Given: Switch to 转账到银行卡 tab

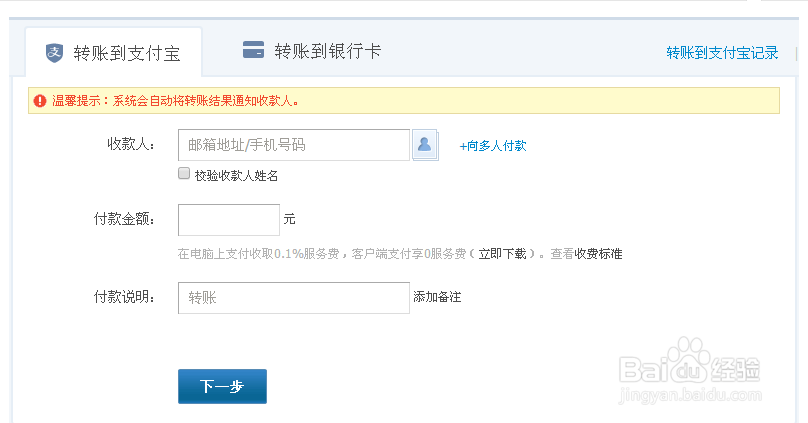Looking at the screenshot, I should 312,51.
